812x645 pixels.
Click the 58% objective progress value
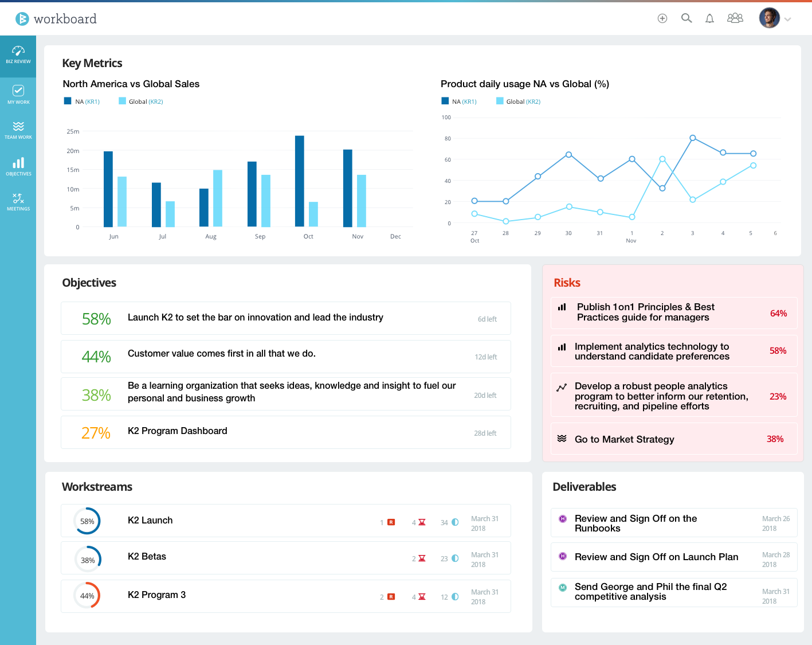pos(96,319)
